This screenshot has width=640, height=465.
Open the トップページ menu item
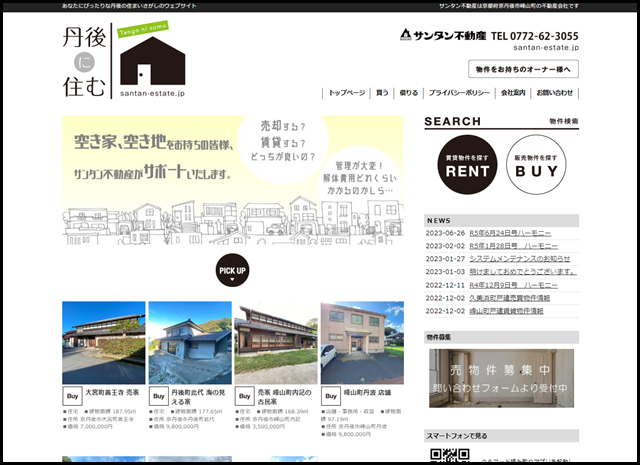click(347, 92)
